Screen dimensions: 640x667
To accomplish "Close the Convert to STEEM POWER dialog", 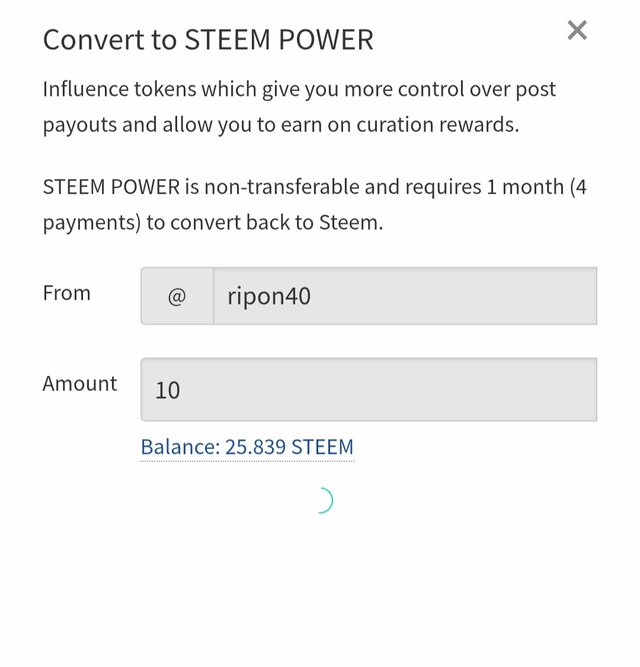I will (x=577, y=31).
